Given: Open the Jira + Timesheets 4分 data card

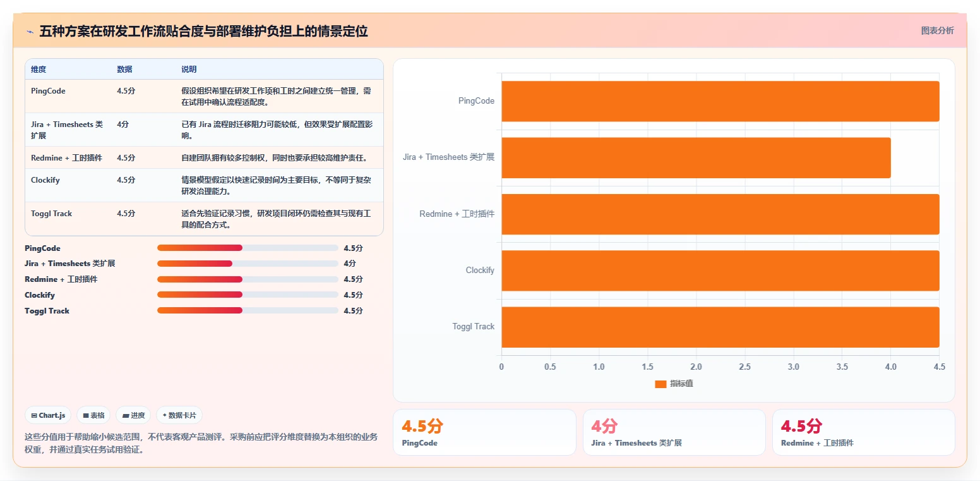Looking at the screenshot, I should click(674, 432).
